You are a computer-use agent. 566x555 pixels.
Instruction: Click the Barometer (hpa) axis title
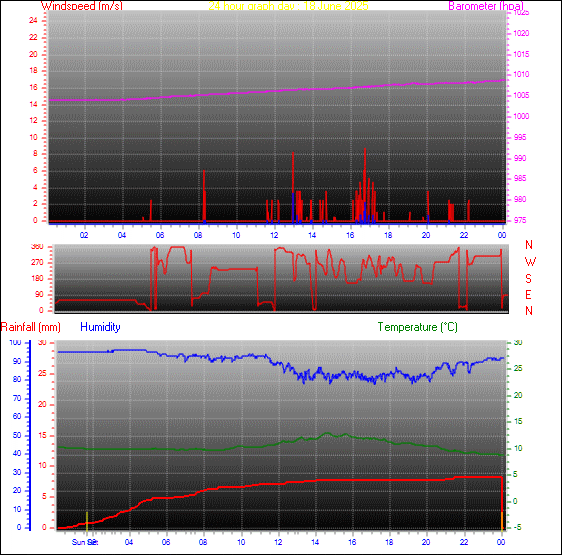pos(486,6)
